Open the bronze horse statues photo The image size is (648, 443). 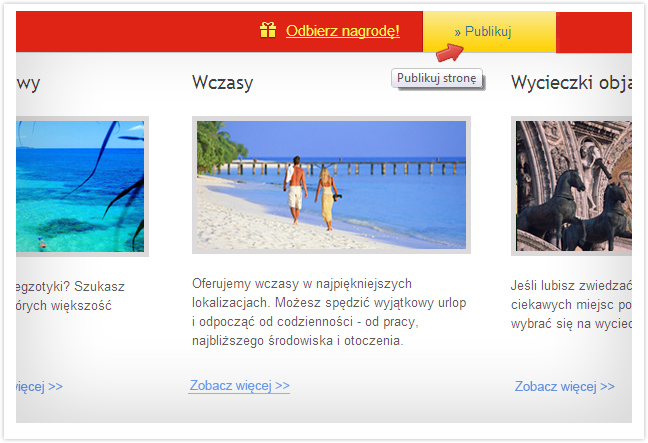(573, 186)
